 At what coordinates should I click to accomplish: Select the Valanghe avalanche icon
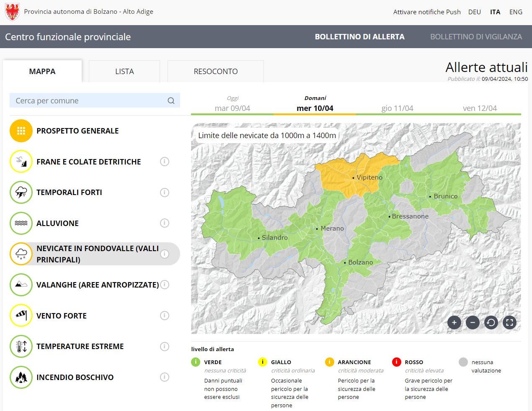21,285
